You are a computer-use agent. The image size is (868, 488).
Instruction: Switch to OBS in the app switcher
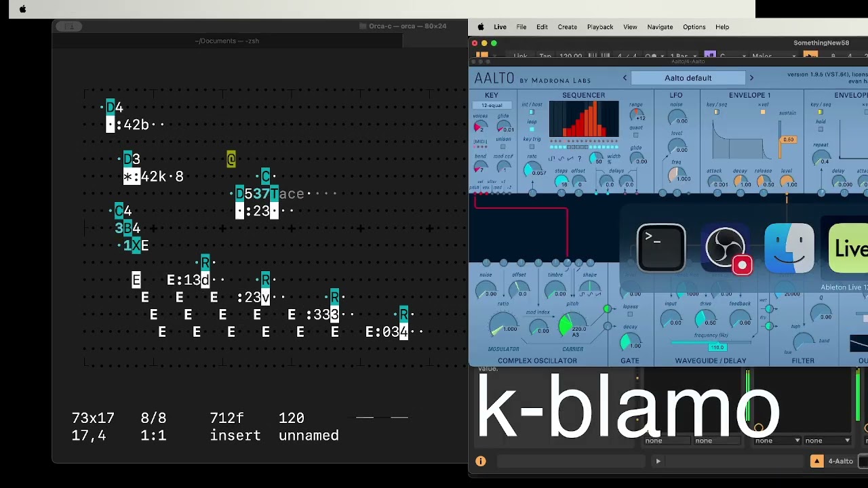(726, 248)
